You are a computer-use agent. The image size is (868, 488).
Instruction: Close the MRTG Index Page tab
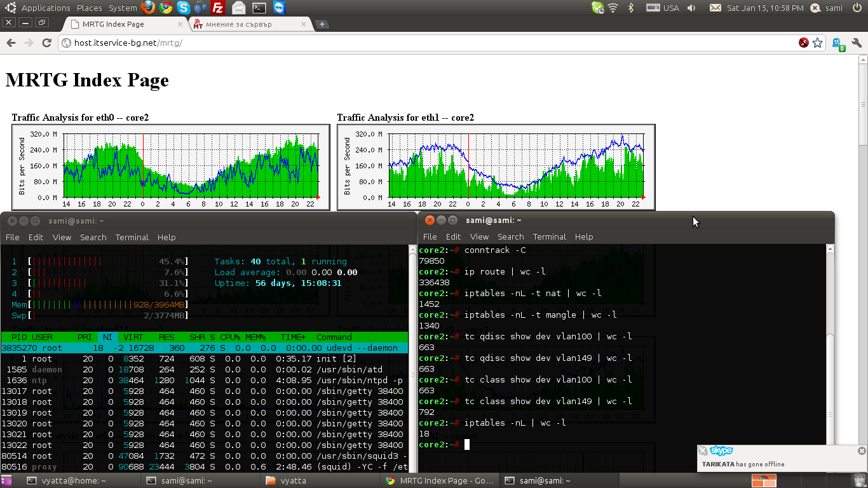click(x=180, y=24)
